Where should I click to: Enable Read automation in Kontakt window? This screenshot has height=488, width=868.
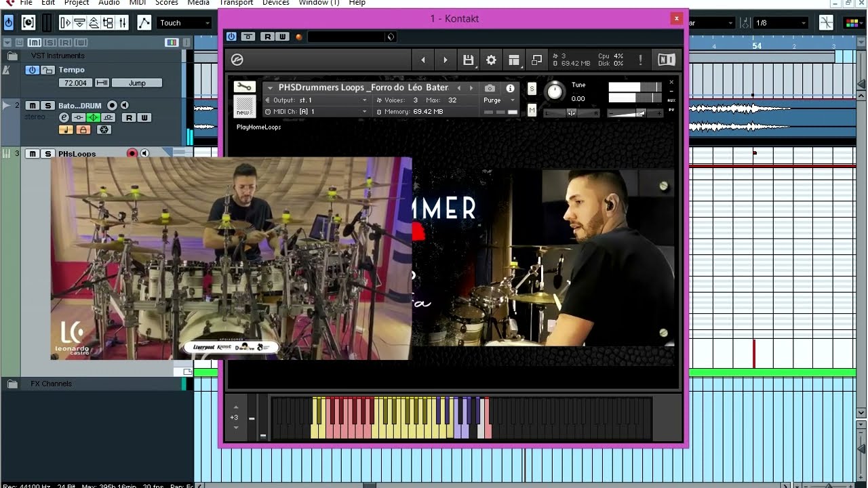(268, 37)
